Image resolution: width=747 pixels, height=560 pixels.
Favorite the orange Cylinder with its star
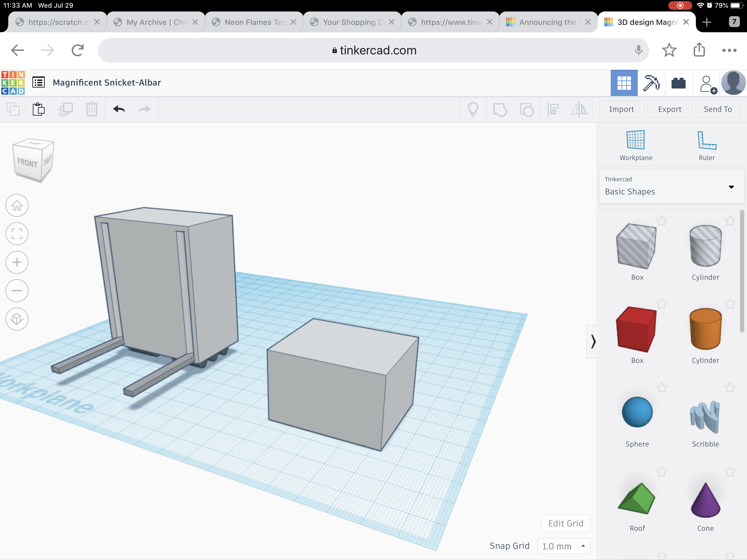coord(730,304)
